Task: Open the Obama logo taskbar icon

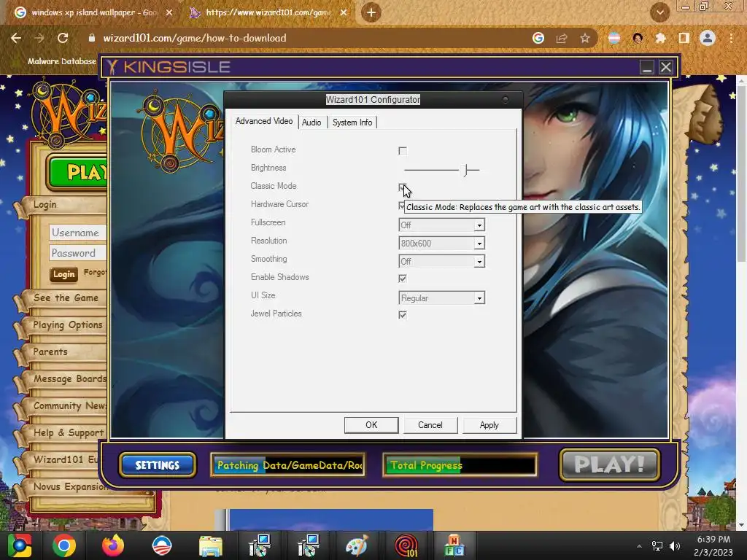Action: (161, 545)
